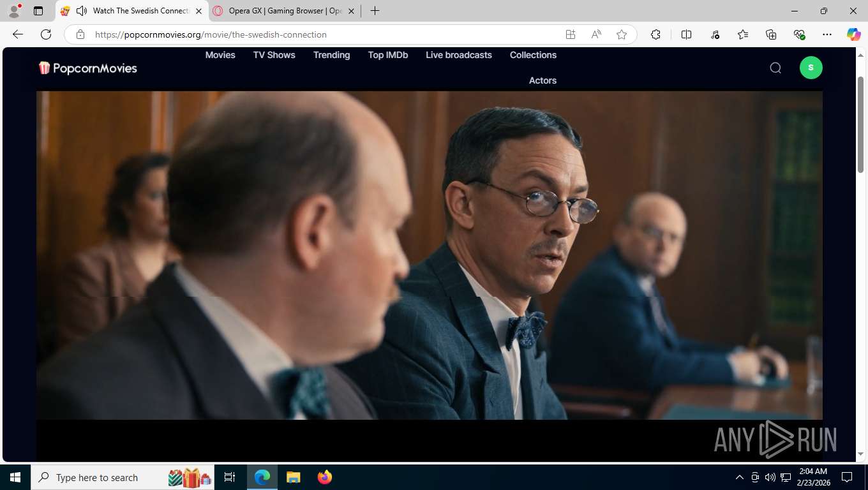Refresh the current page
Screen dimensions: 868x490
point(46,34)
